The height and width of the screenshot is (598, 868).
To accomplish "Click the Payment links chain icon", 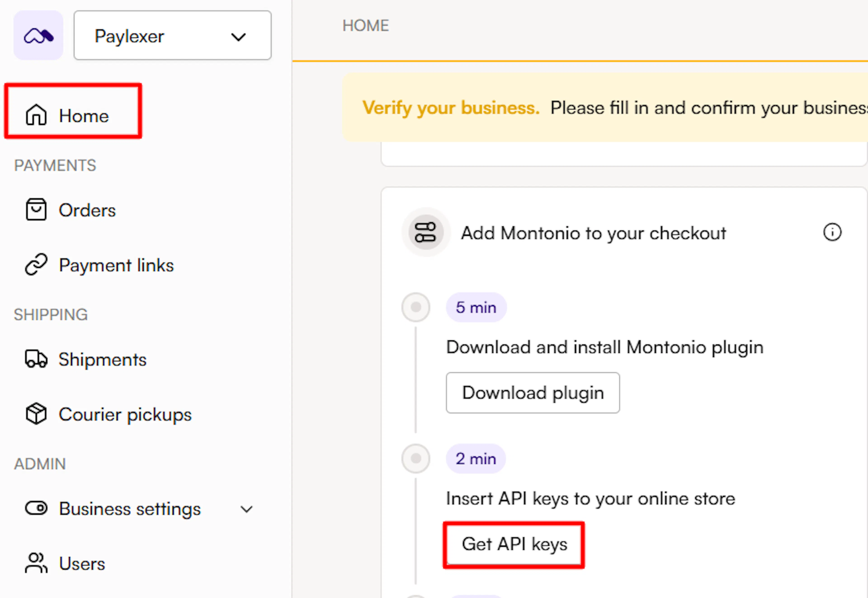I will 36,265.
